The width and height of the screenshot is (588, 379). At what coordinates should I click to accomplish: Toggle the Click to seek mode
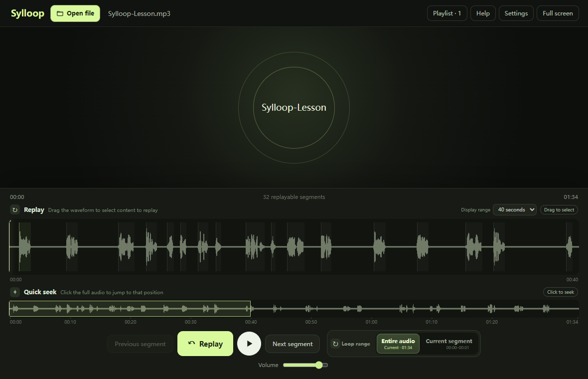point(561,292)
